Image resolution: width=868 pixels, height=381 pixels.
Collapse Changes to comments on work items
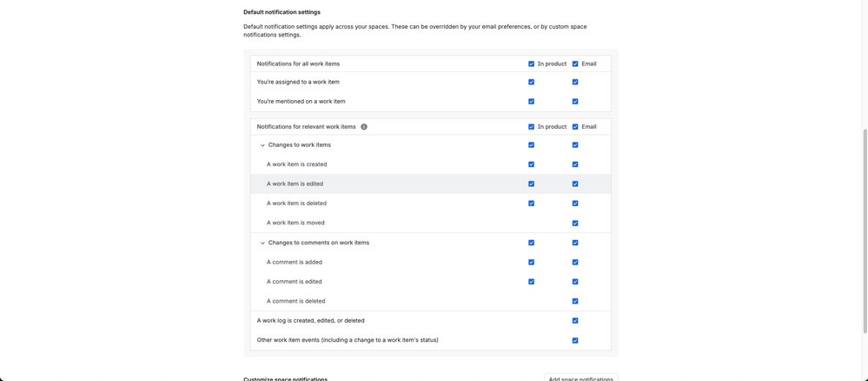click(x=262, y=244)
